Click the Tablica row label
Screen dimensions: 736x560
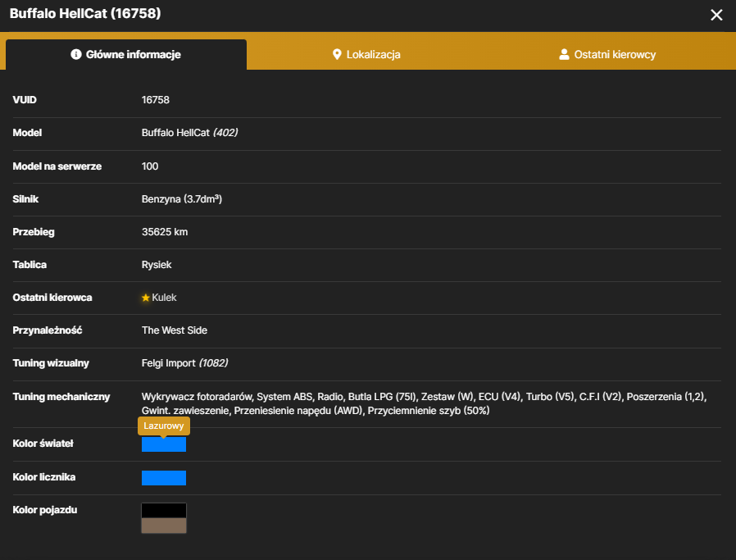tap(30, 265)
